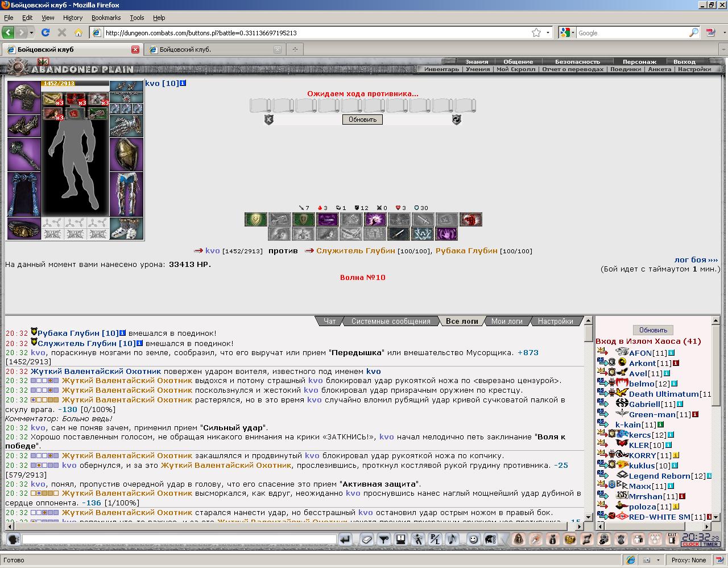Click the equipped blue cloak slot
The image size is (728, 568).
(23, 194)
